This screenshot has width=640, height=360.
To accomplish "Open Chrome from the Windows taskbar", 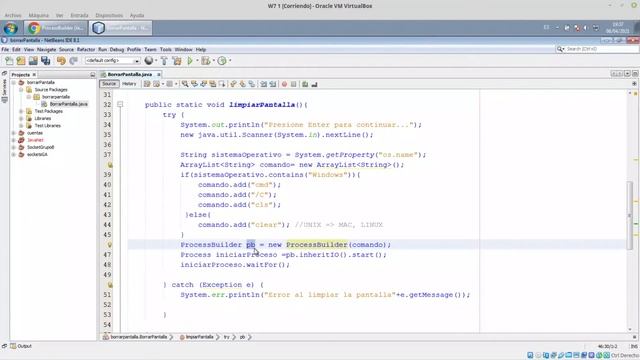I will 56,28.
